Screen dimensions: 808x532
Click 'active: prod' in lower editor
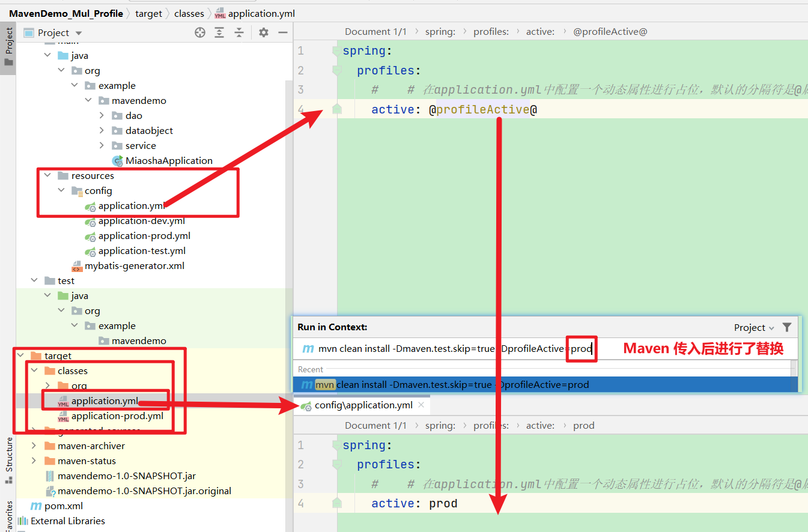click(x=415, y=503)
